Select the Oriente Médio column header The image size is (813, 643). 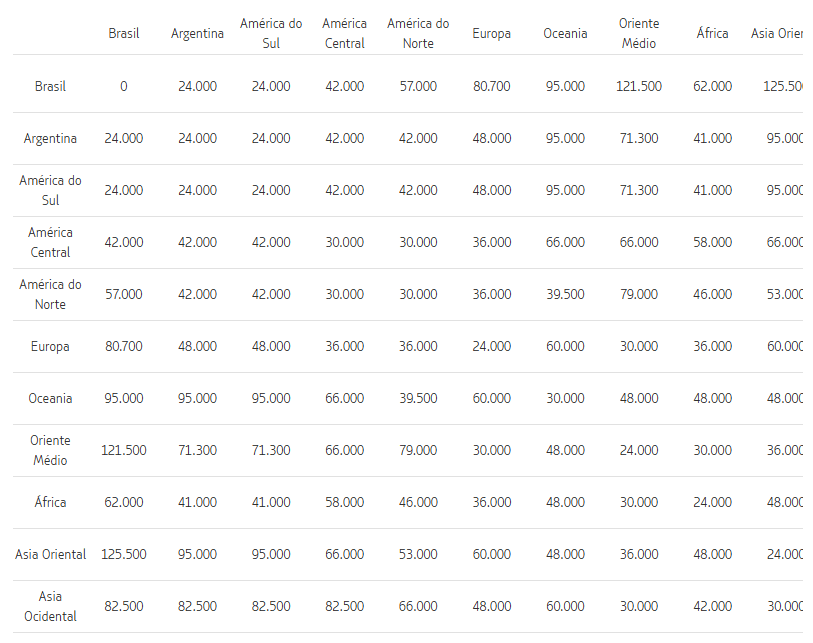point(638,34)
